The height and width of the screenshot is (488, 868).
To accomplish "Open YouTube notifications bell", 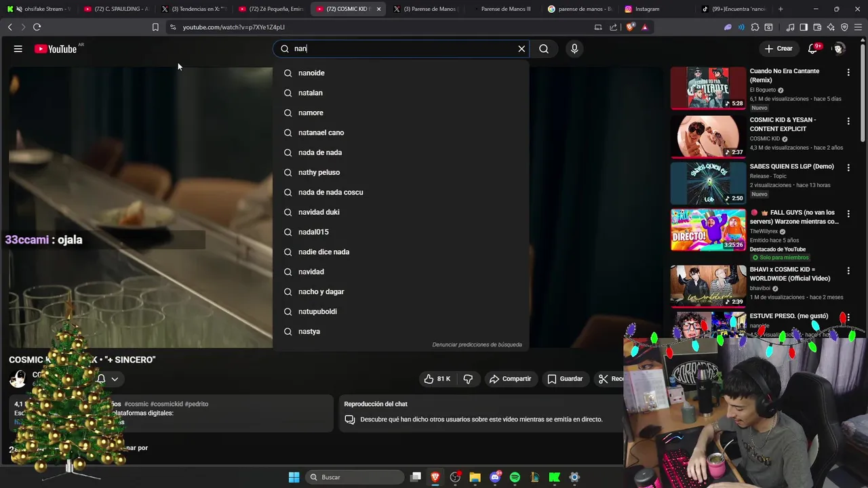I will pos(812,49).
